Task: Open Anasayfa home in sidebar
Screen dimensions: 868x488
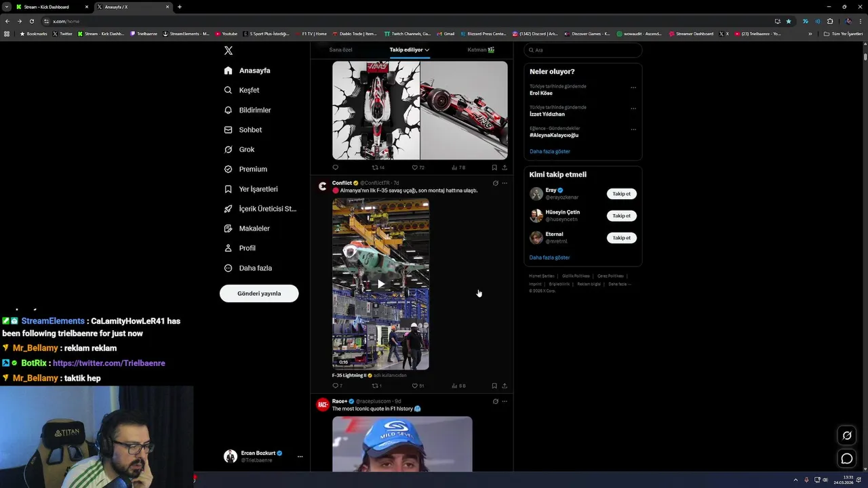Action: click(x=247, y=70)
